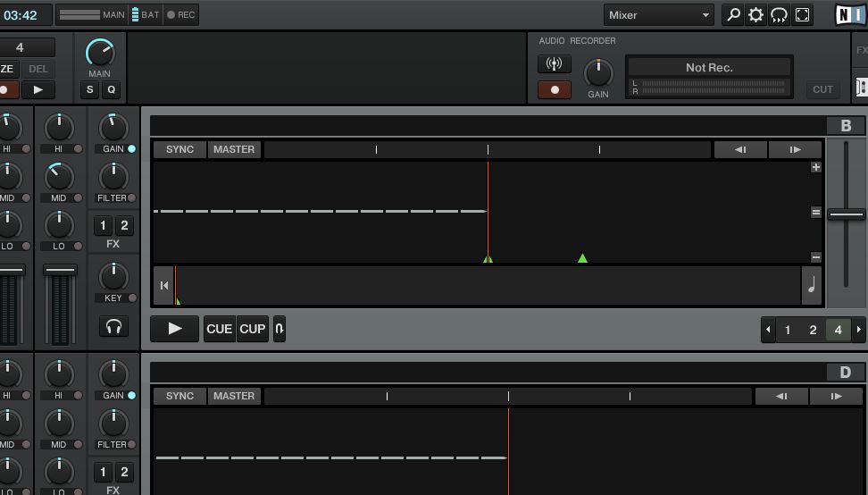Click the headphone cue button in the mixer
Screen dimensions: 868x495
click(113, 327)
